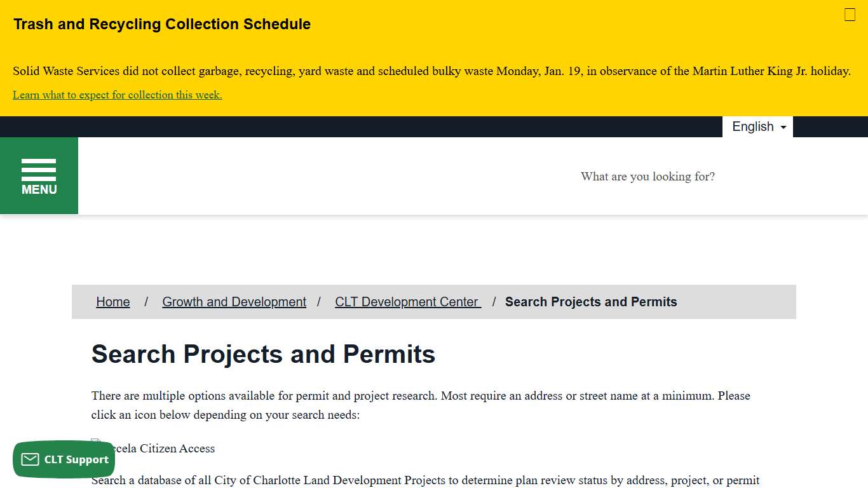Open the hamburger MENU navigation
This screenshot has height=488, width=868.
39,175
